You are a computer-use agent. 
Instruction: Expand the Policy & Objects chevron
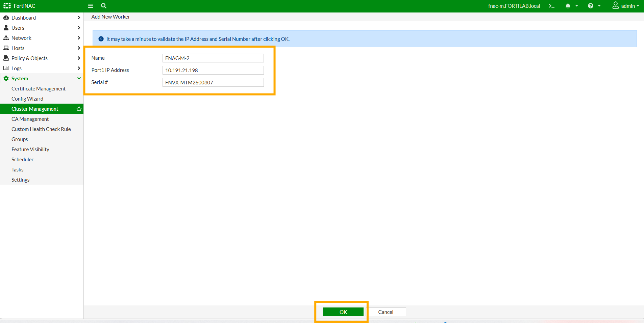(x=79, y=58)
